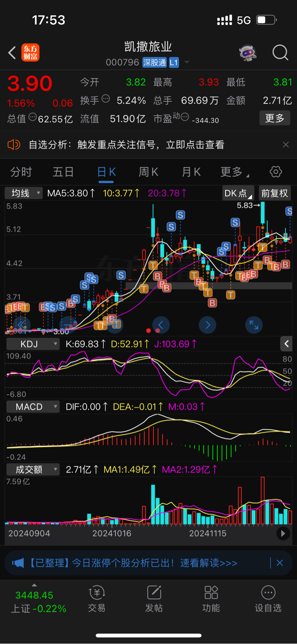The image size is (297, 644).
Task: Expand the 上证 index bar
Action: click(x=34, y=585)
